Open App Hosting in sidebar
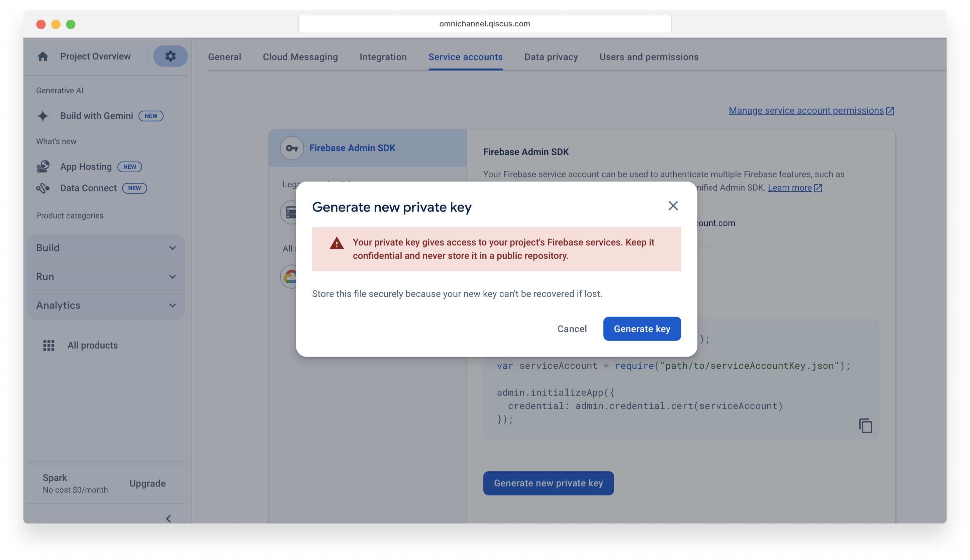Screen dimensions: 970x560 coord(86,167)
